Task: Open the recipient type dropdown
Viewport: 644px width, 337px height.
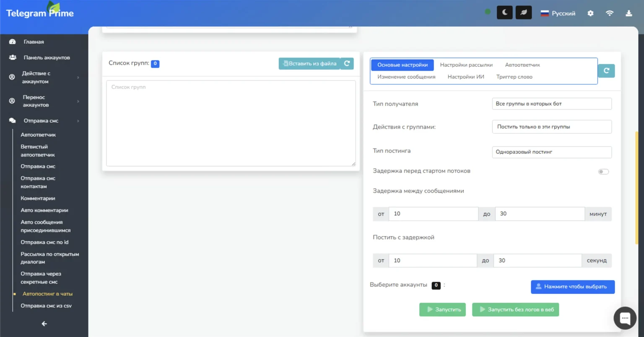Action: (x=551, y=104)
